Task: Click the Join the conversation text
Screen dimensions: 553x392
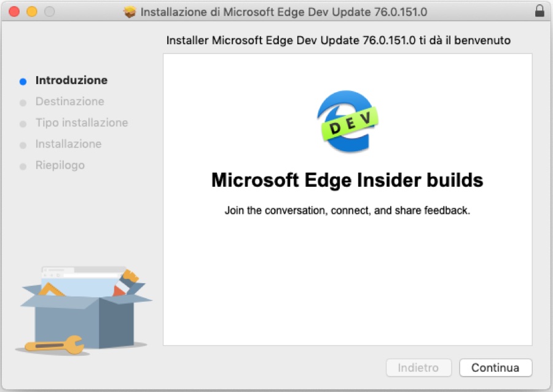Action: (347, 211)
